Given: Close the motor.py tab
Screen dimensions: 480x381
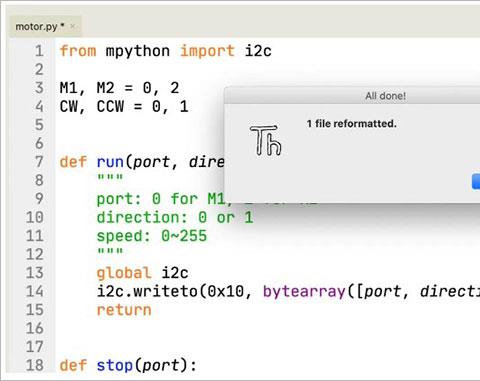Looking at the screenshot, I should 73,26.
